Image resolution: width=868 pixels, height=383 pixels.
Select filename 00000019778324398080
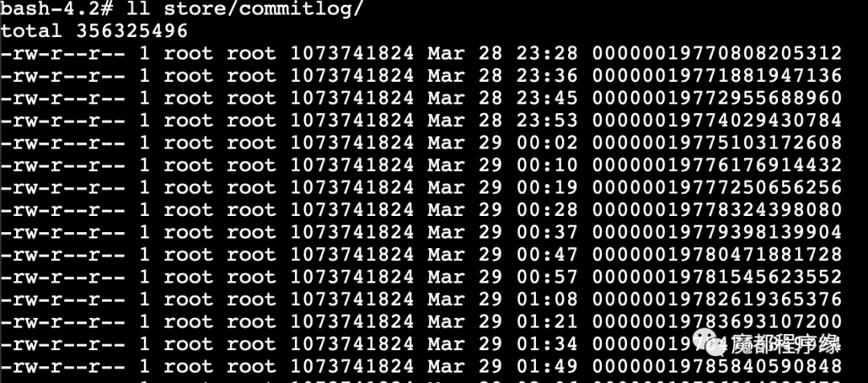(717, 210)
